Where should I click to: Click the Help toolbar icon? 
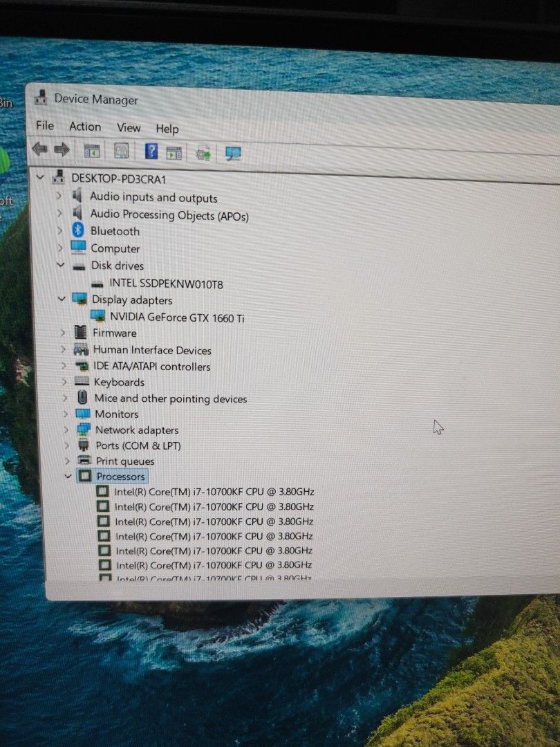(x=150, y=150)
